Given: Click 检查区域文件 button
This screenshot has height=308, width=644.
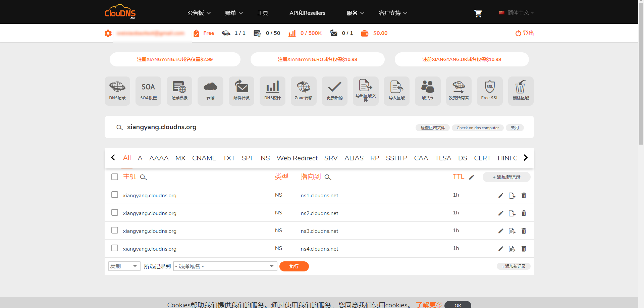Looking at the screenshot, I should tap(433, 128).
